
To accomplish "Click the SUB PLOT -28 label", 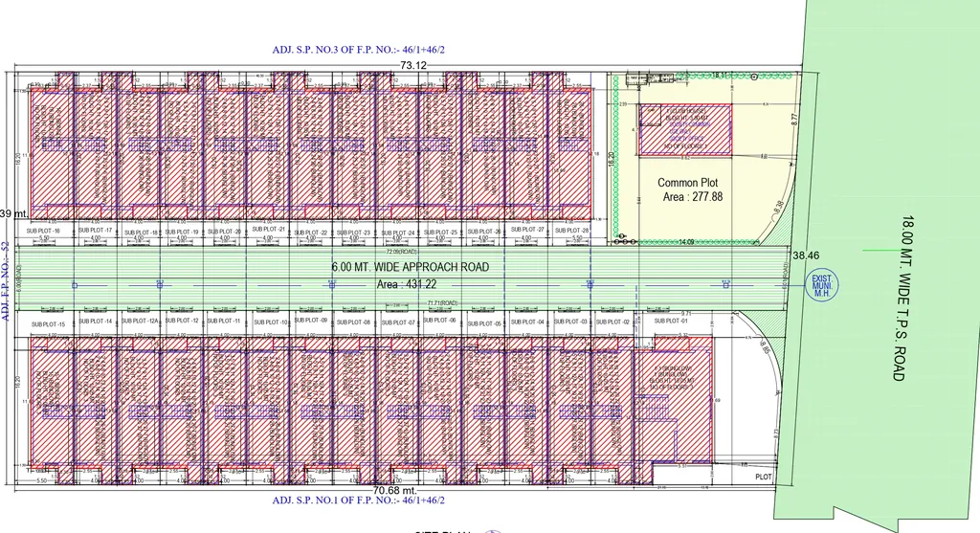I will pyautogui.click(x=572, y=230).
